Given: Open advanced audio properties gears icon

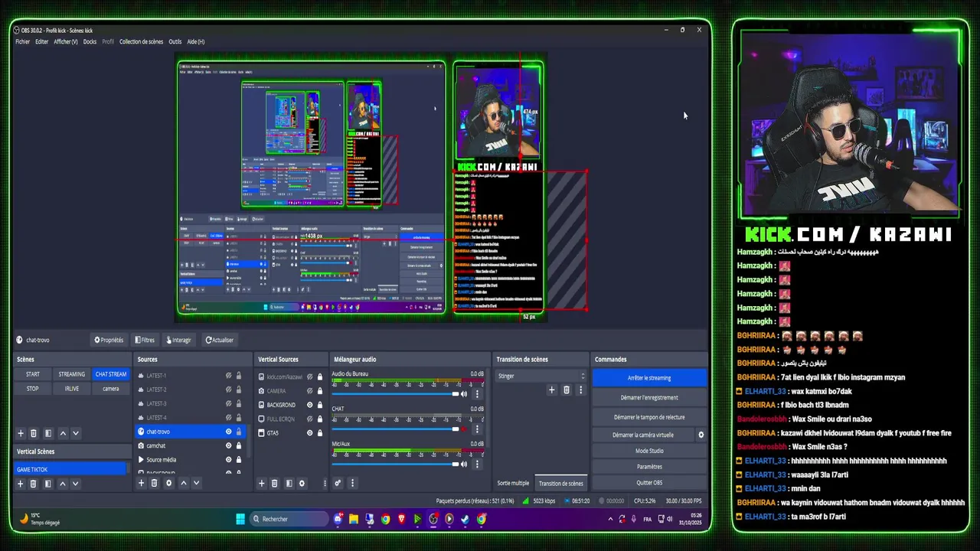Looking at the screenshot, I should pos(338,483).
